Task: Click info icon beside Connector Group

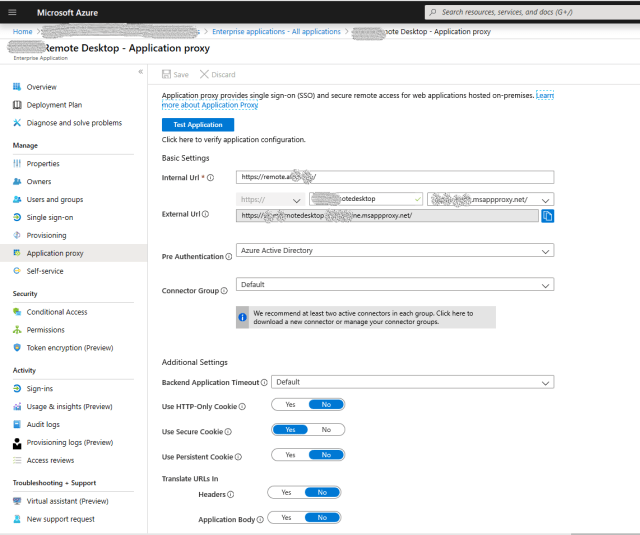Action: pos(224,291)
